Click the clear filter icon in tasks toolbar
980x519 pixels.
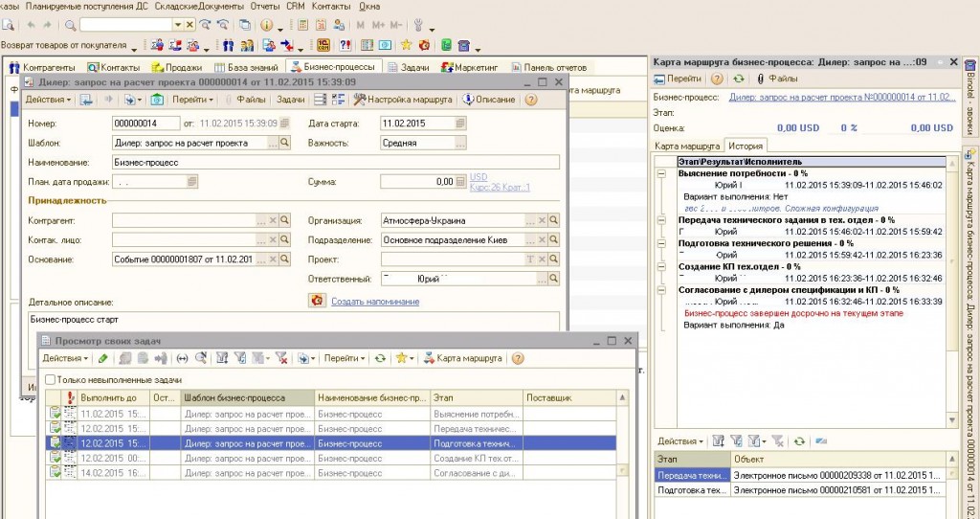point(281,358)
